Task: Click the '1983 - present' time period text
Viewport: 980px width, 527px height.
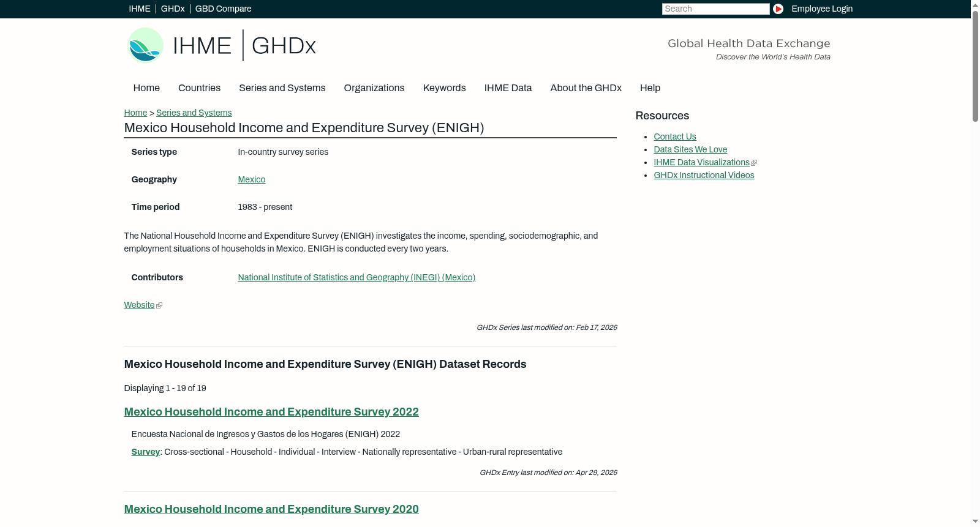Action: [265, 207]
